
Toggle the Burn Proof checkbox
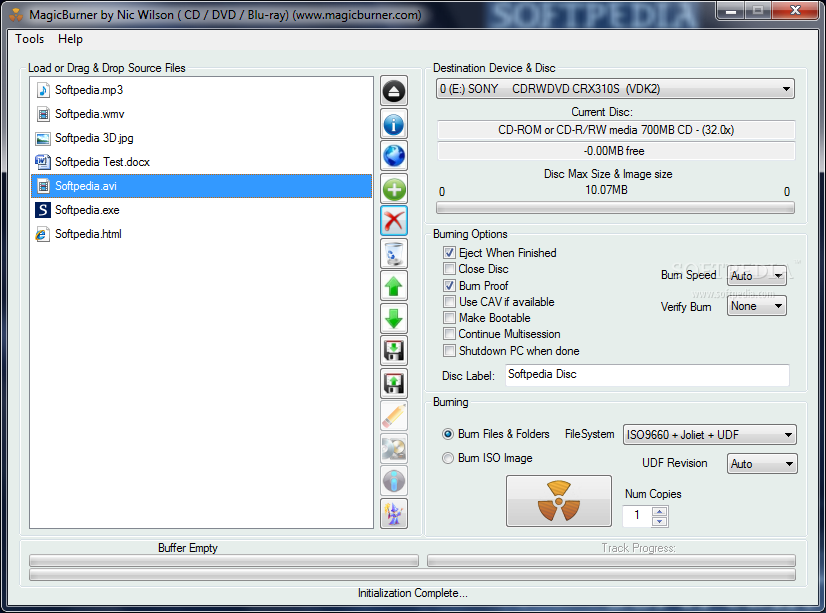[449, 285]
